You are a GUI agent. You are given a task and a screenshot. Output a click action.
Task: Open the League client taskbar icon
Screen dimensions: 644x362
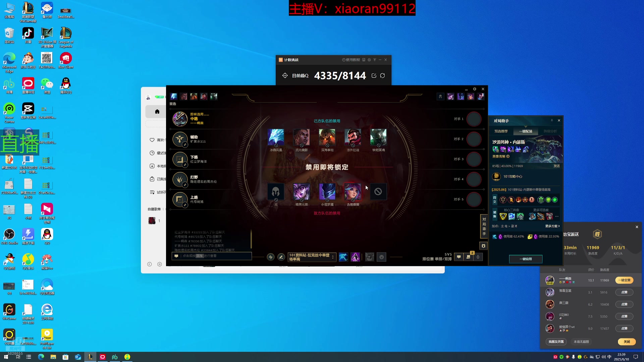click(x=90, y=357)
